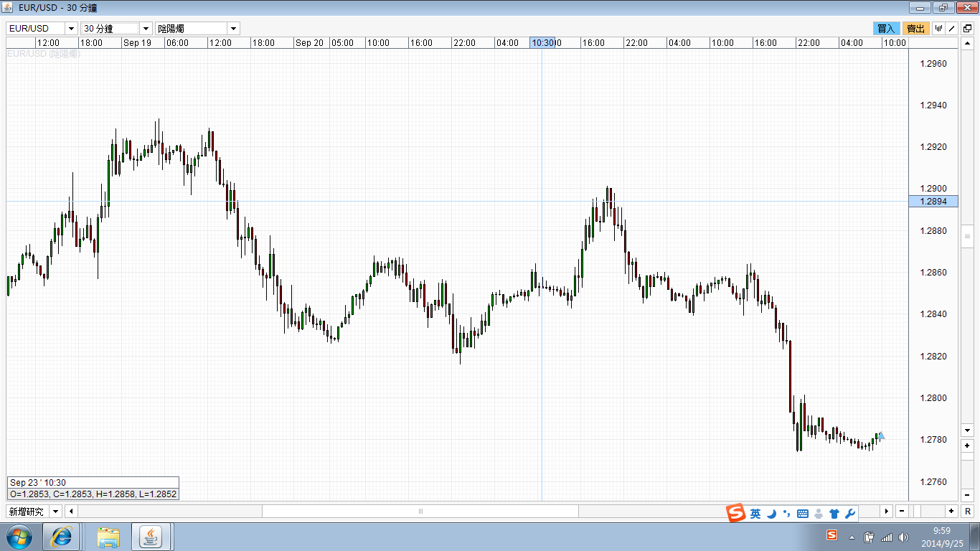Viewport: 980px width, 551px height.
Task: Click the 1.2760 price axis label
Action: click(933, 482)
